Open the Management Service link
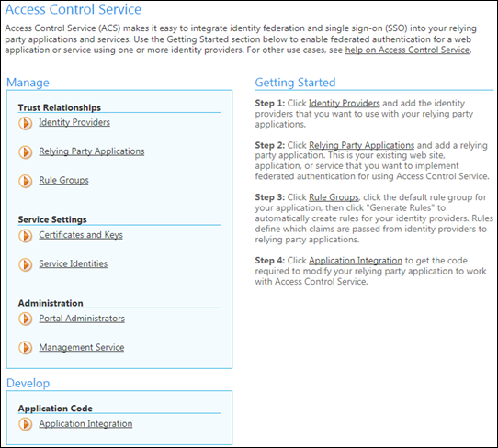This screenshot has width=498, height=448. click(x=81, y=347)
